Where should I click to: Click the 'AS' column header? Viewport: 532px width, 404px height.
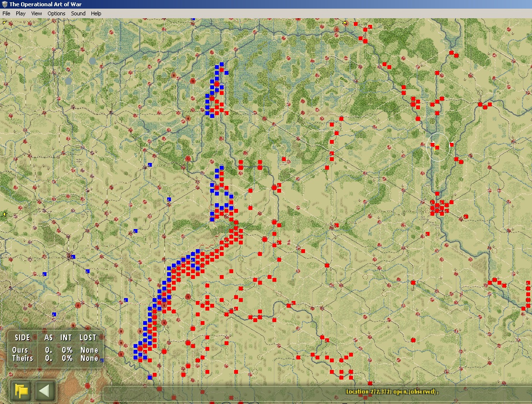[x=48, y=337]
